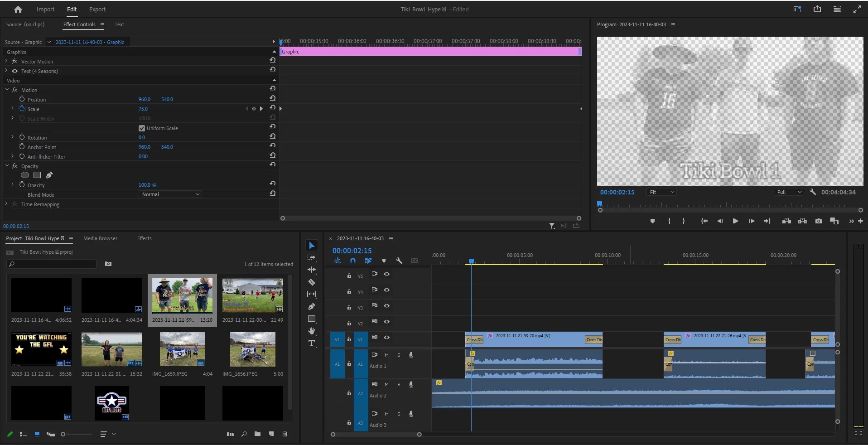Open timeline display settings wrench
The image size is (868, 445).
[x=399, y=261]
